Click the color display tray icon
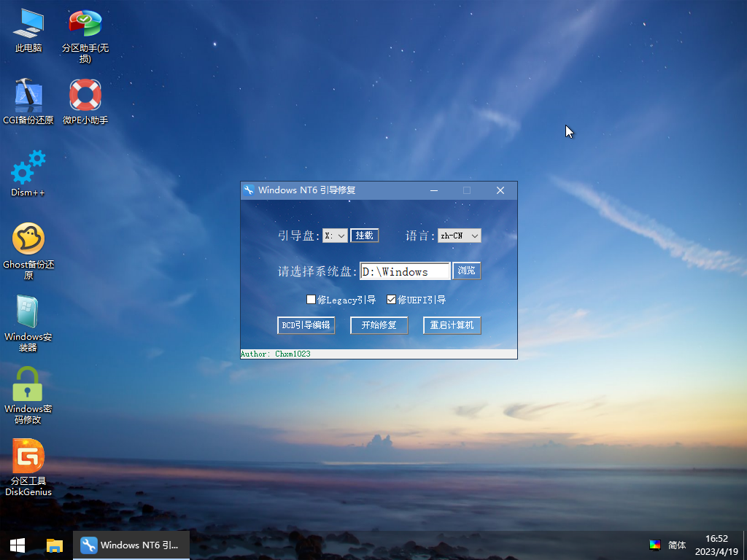 point(655,545)
